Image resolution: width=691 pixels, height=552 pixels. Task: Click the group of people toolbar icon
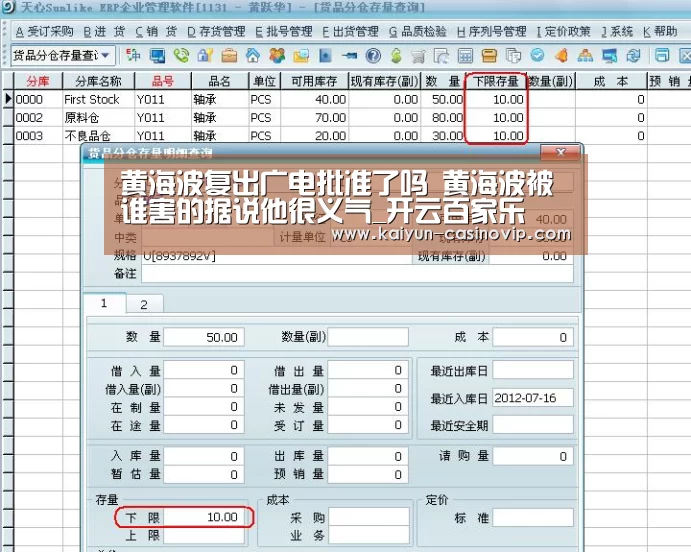[277, 56]
